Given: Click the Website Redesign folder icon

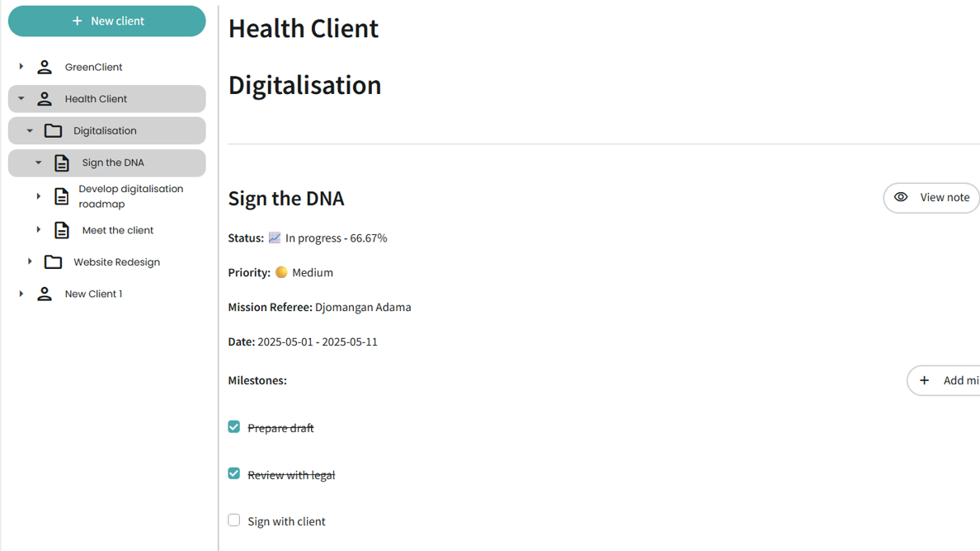Looking at the screenshot, I should [x=54, y=261].
